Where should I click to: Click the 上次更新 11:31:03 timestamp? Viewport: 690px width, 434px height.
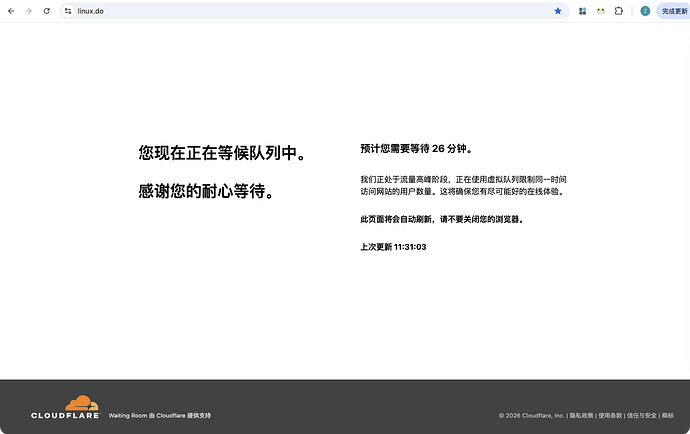pos(393,247)
